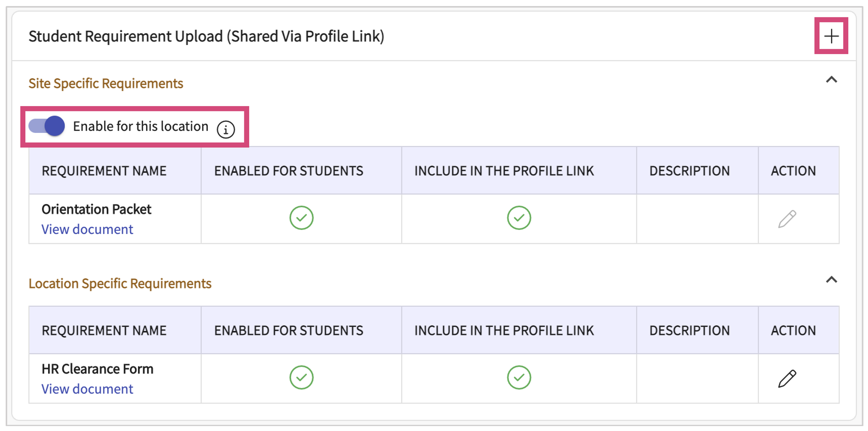Edit the Orientation Packet requirement
Image resolution: width=868 pixels, height=431 pixels.
click(x=787, y=219)
